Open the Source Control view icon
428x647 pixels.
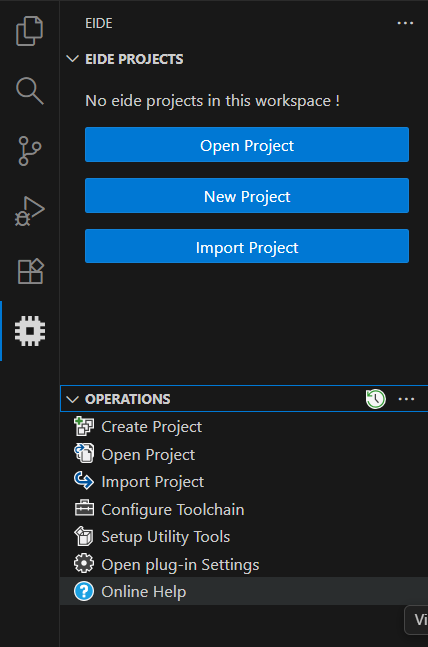click(29, 151)
